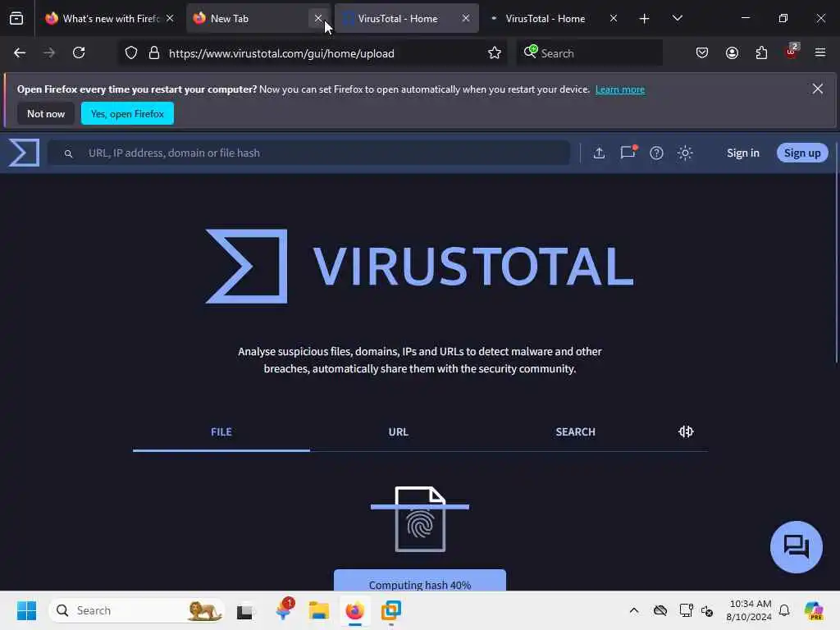Expand the list all tabs dropdown
840x630 pixels.
tap(677, 19)
